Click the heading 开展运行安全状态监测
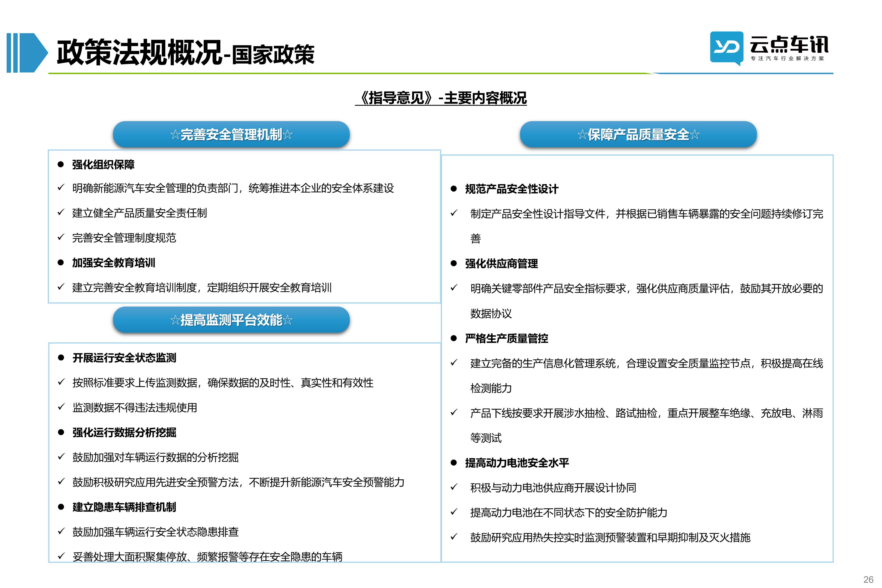This screenshot has width=882, height=588. (124, 358)
